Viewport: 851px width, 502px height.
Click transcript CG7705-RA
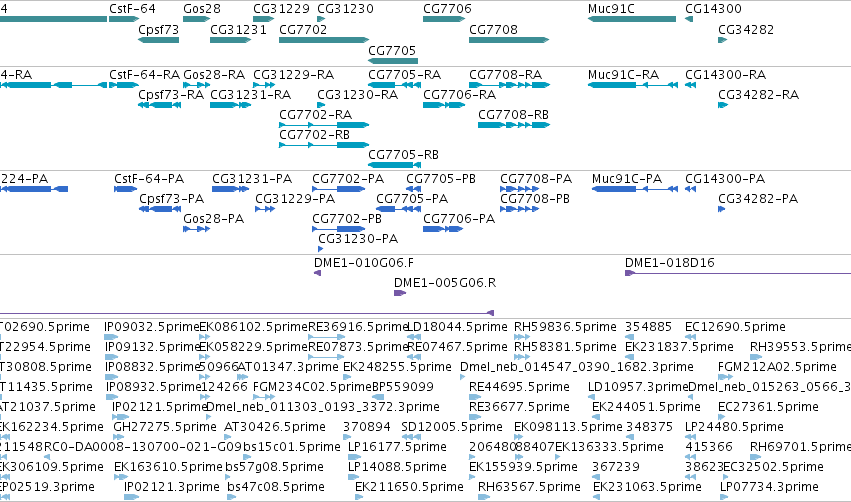(395, 85)
